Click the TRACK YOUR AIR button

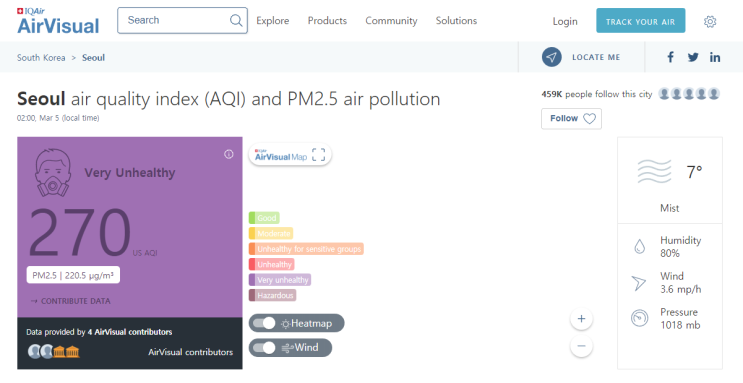click(640, 21)
